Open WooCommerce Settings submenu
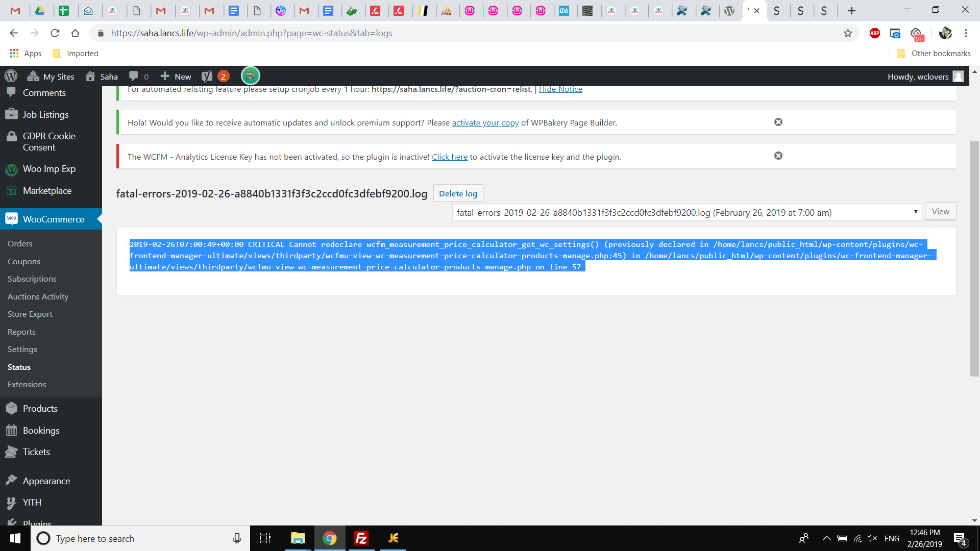Viewport: 980px width, 551px height. coord(22,349)
